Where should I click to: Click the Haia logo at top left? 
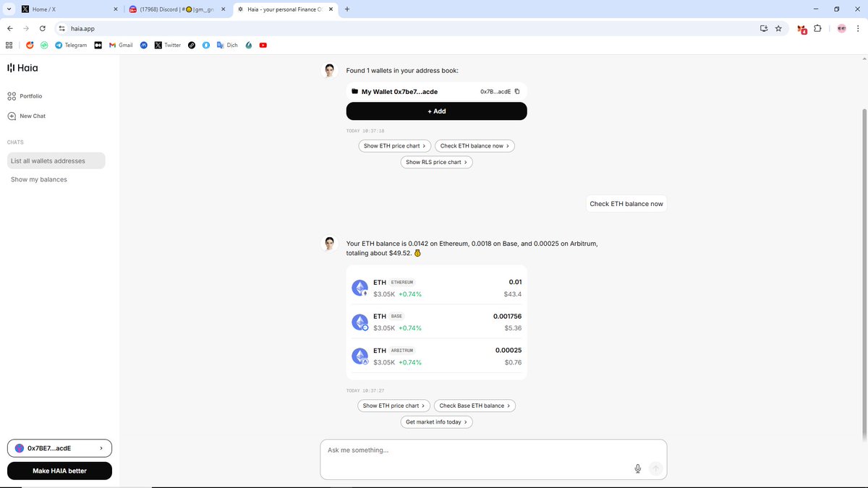point(25,67)
